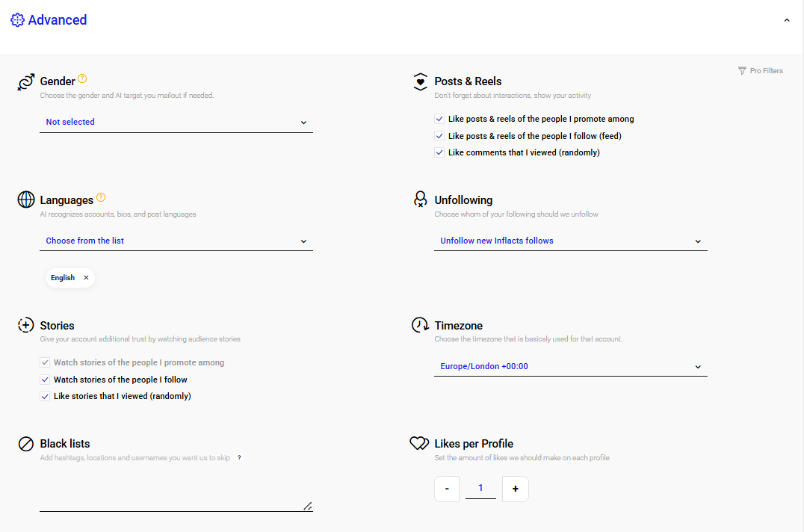This screenshot has width=804, height=532.
Task: Click the Pro Filters funnel icon
Action: 742,71
